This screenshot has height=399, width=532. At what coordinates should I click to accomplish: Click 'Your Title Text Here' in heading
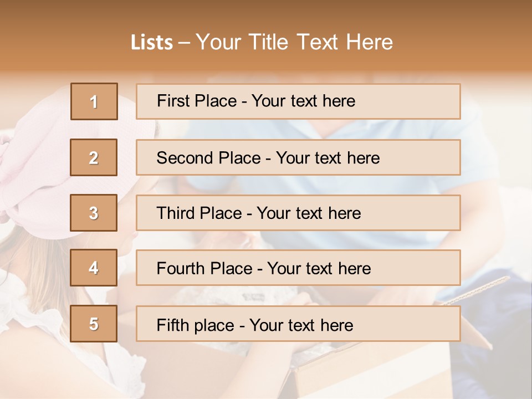[294, 42]
